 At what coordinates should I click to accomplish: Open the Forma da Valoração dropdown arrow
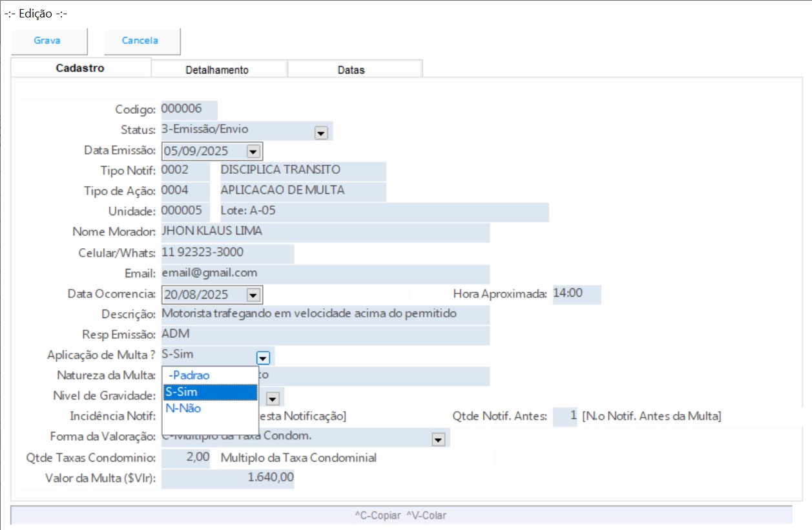coord(439,440)
